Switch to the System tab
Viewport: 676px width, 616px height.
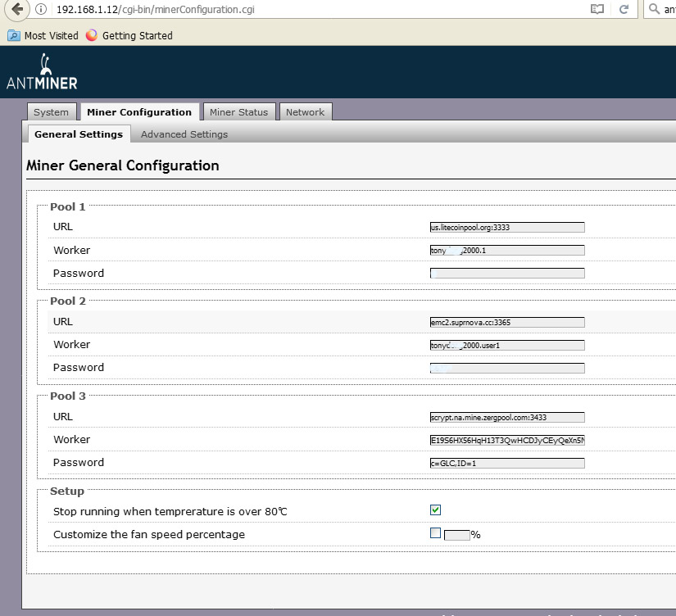(51, 112)
